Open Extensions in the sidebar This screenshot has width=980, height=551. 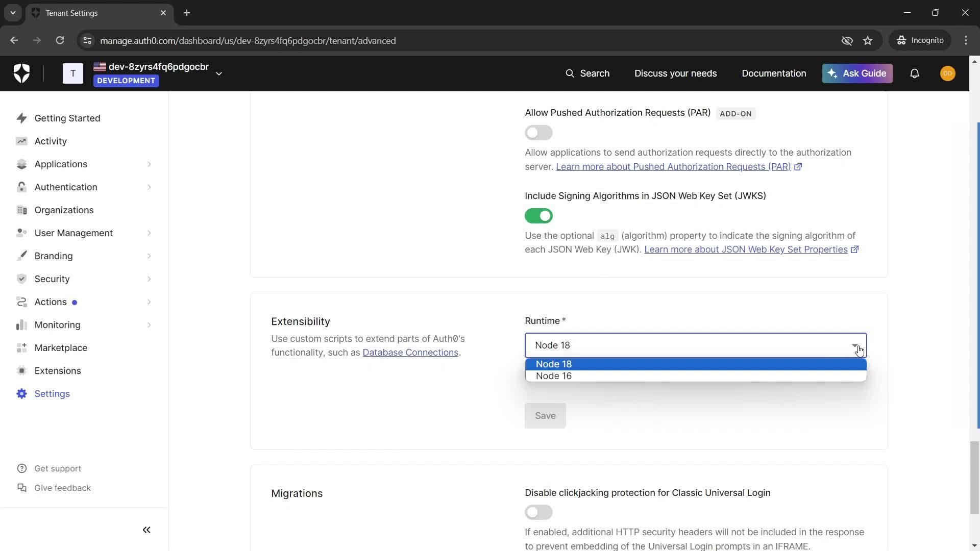[58, 371]
